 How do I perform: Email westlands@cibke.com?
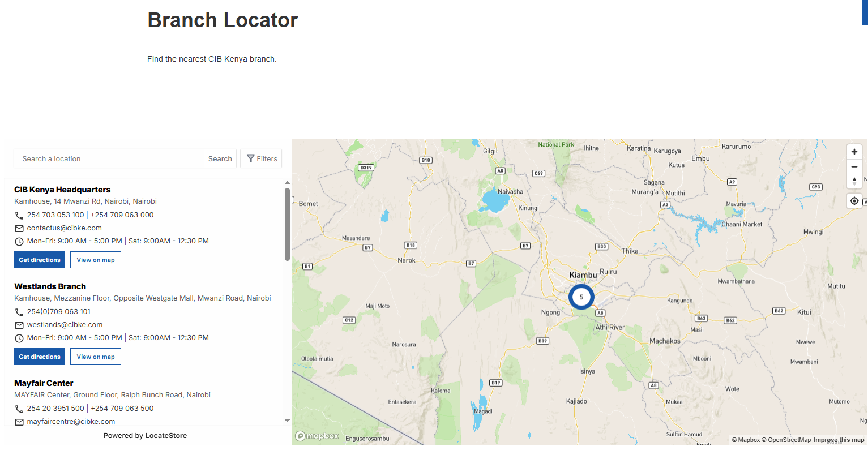tap(65, 325)
